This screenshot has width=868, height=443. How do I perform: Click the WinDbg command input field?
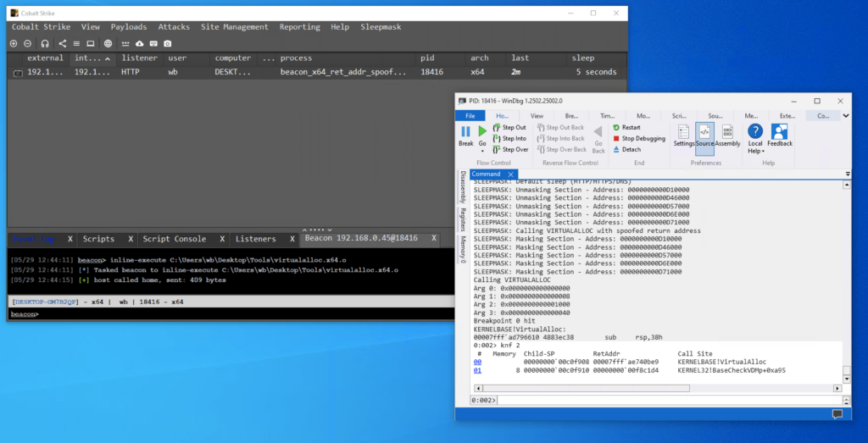(x=661, y=400)
